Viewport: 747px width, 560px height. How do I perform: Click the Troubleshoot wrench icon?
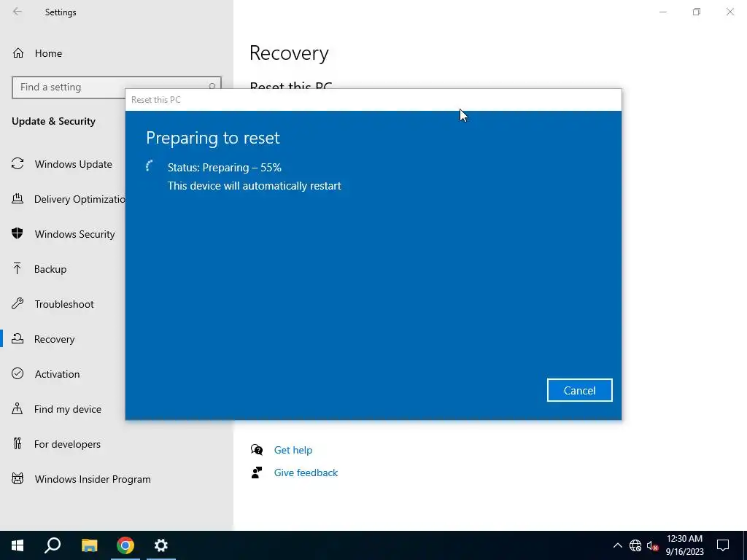tap(18, 303)
